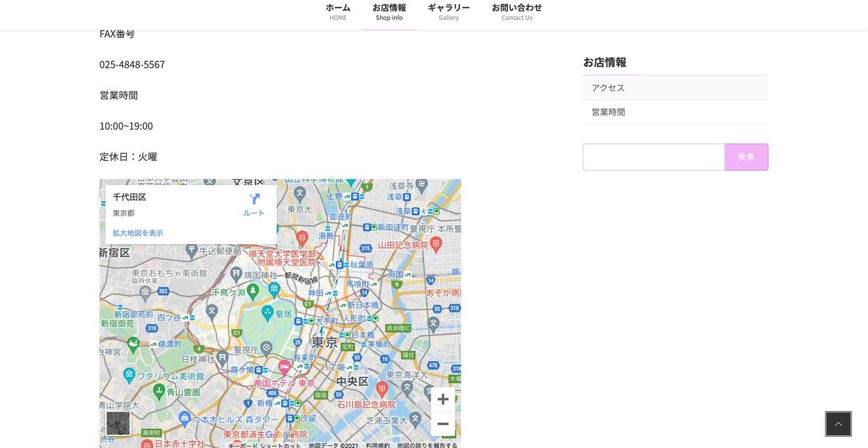
Task: Click the 帝国ホテル 東京 hotel marker
Action: (x=285, y=368)
